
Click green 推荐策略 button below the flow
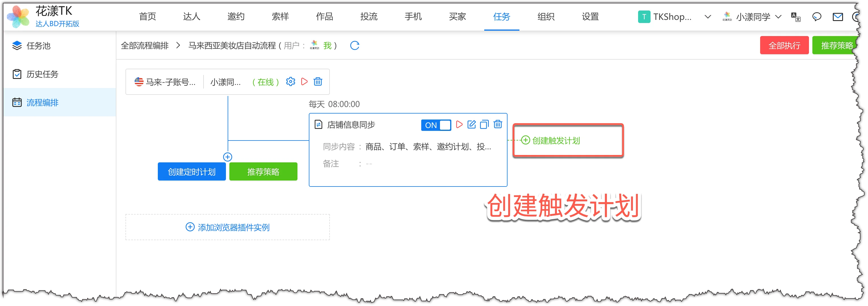[263, 171]
